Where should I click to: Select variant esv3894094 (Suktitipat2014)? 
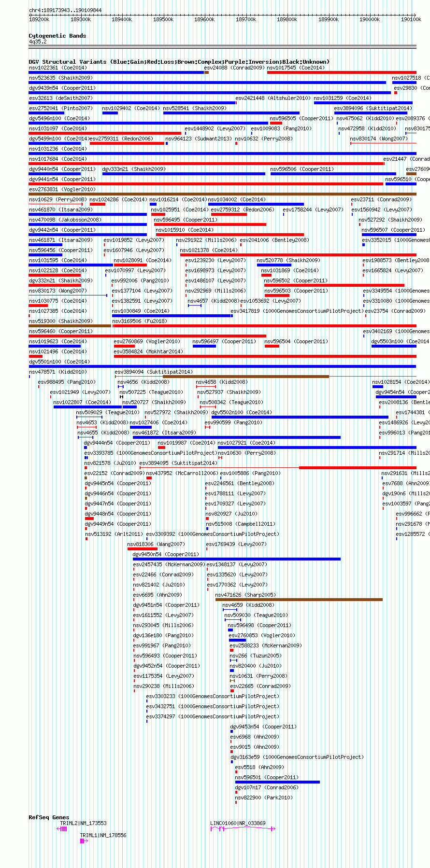(154, 372)
